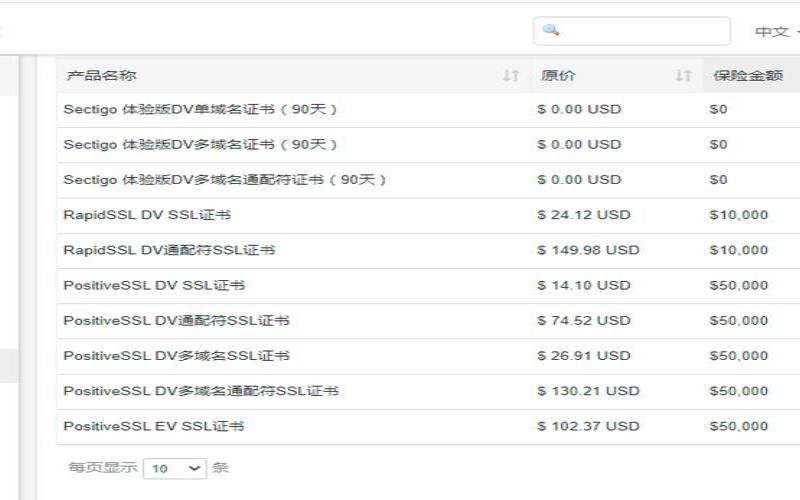Select PositiveSSL DV多域名SSL证书 product
Viewport: 800px width, 500px height.
[177, 356]
